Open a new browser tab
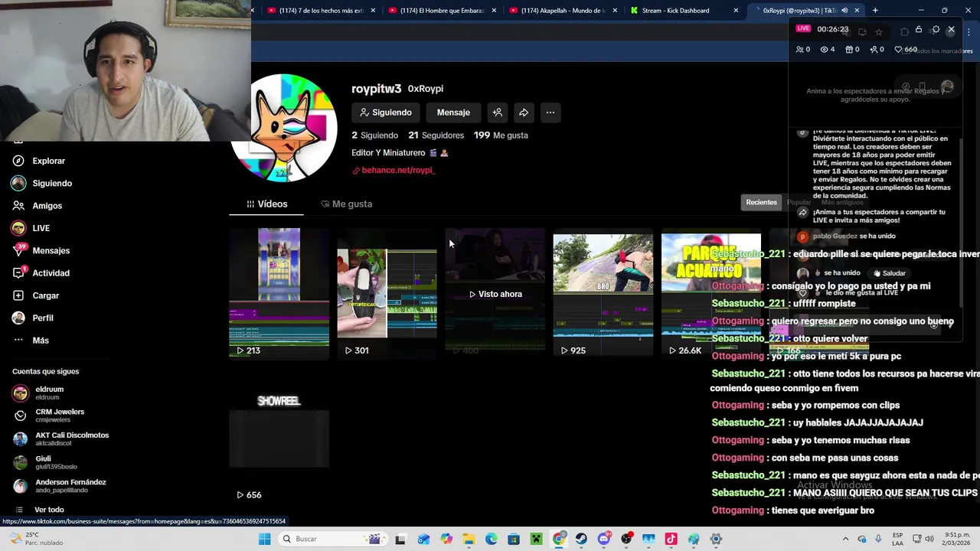Image resolution: width=980 pixels, height=551 pixels. [x=875, y=11]
